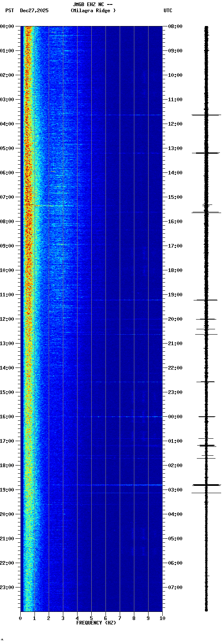The image size is (224, 644).
Task: Click the PST '03:00' time label
Action: [7, 100]
